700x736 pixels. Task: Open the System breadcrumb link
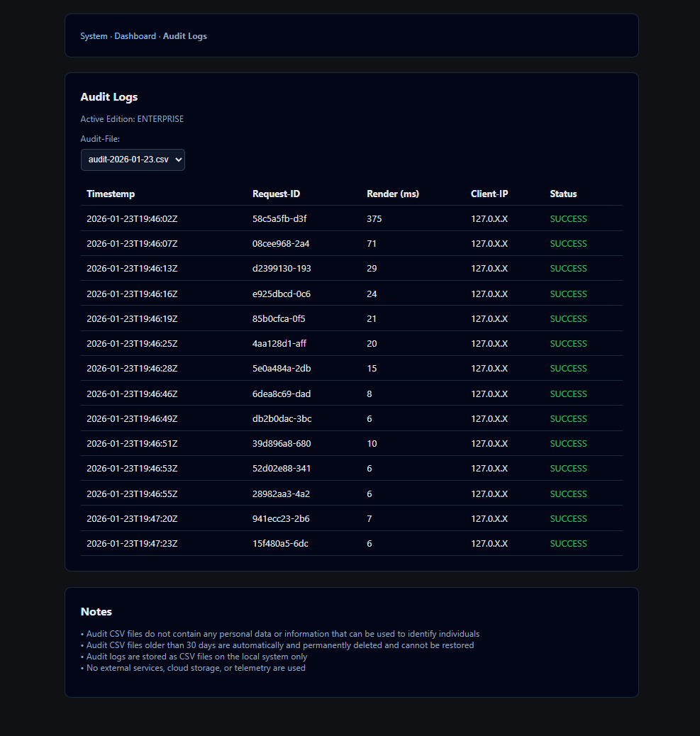click(94, 36)
